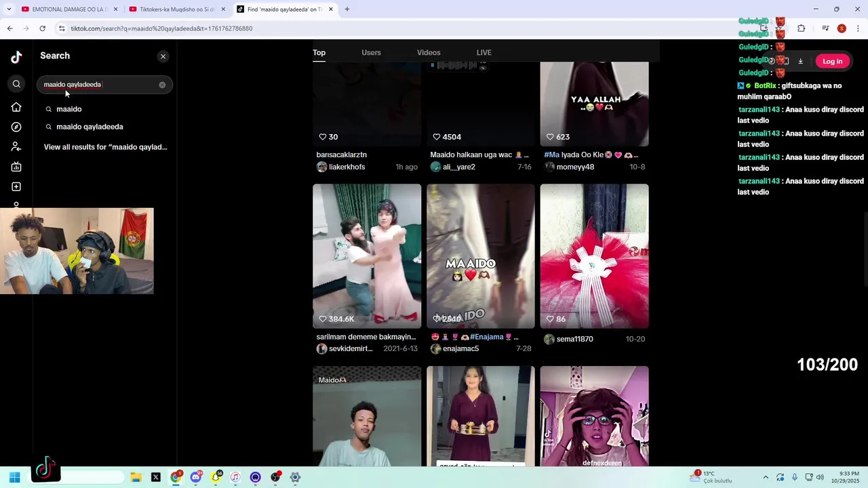Log in to TikTok
Image resolution: width=868 pixels, height=488 pixels.
click(832, 62)
